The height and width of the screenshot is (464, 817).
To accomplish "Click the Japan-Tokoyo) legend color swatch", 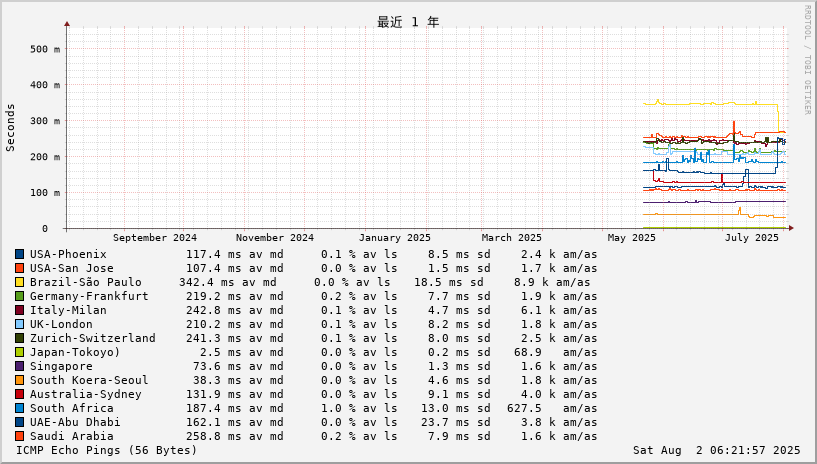I will (19, 353).
